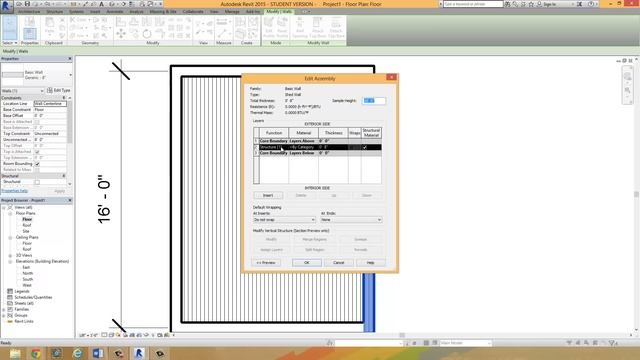The width and height of the screenshot is (640, 360).
Task: Open Microsoft Word from the taskbar
Action: 98,353
